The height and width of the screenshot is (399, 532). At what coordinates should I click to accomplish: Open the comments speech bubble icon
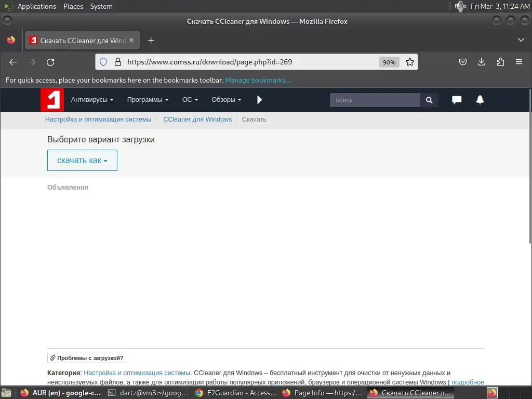coord(457,100)
